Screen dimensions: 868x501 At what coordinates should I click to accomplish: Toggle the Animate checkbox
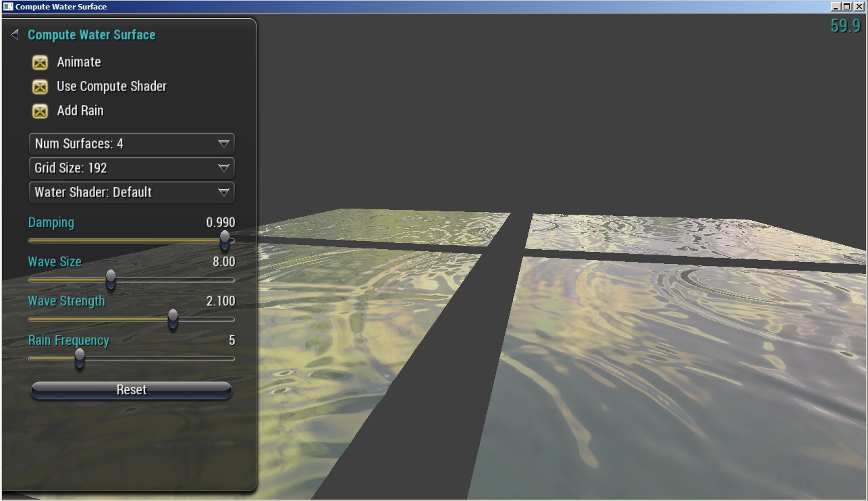(40, 62)
